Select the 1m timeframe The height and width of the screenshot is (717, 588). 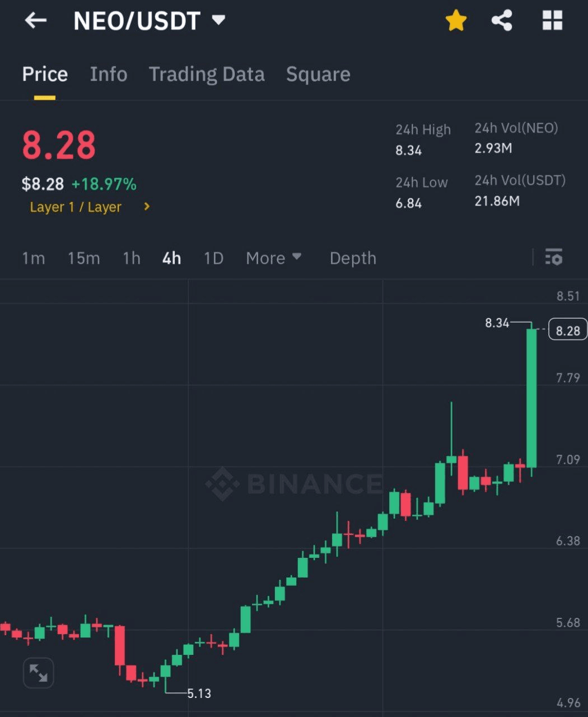coord(34,258)
